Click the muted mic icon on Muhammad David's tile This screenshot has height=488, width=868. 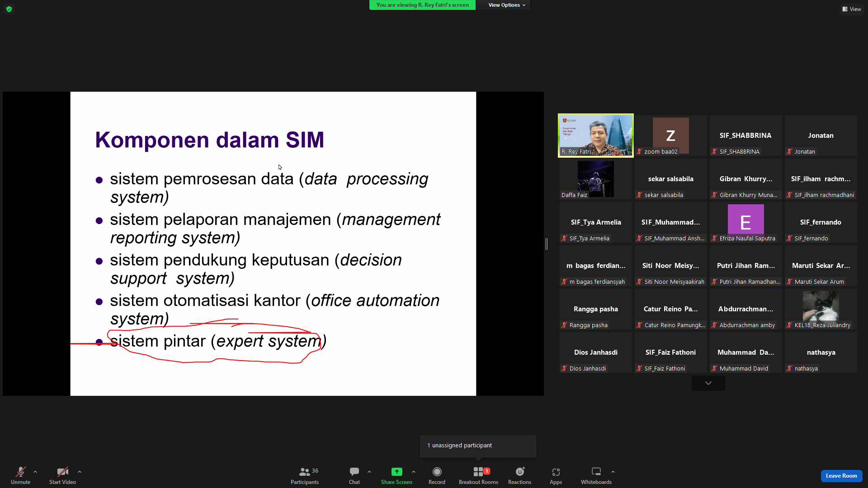[714, 369]
